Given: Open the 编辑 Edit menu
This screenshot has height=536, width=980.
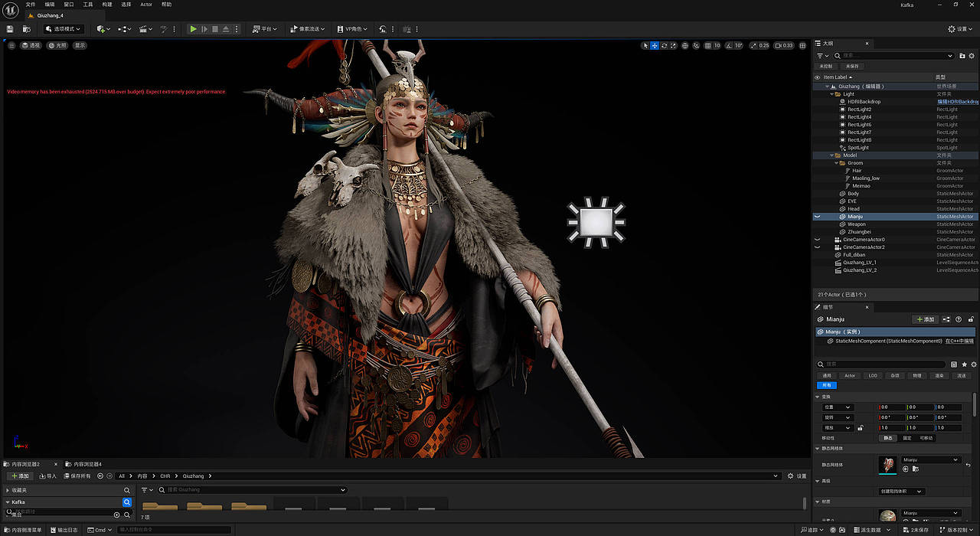Looking at the screenshot, I should point(50,5).
